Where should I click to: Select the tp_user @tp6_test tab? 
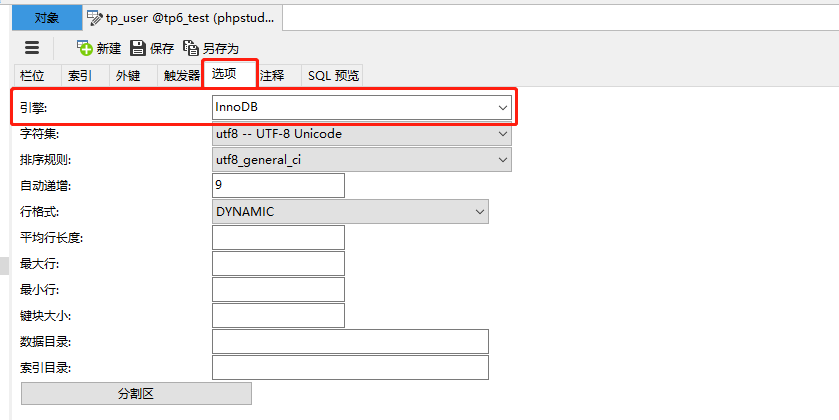pos(182,18)
